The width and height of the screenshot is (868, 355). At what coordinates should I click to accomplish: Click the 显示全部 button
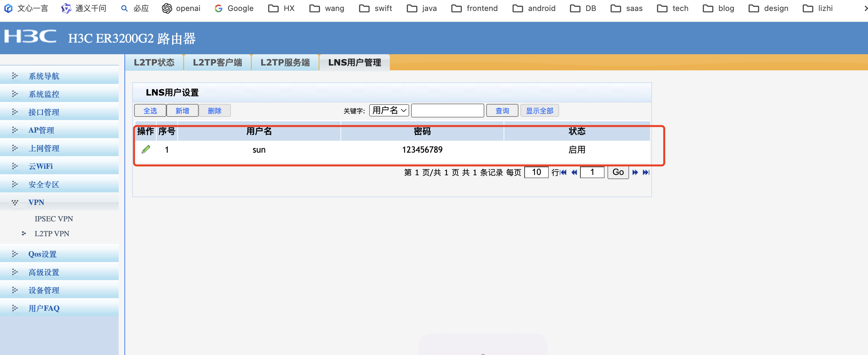pyautogui.click(x=539, y=111)
